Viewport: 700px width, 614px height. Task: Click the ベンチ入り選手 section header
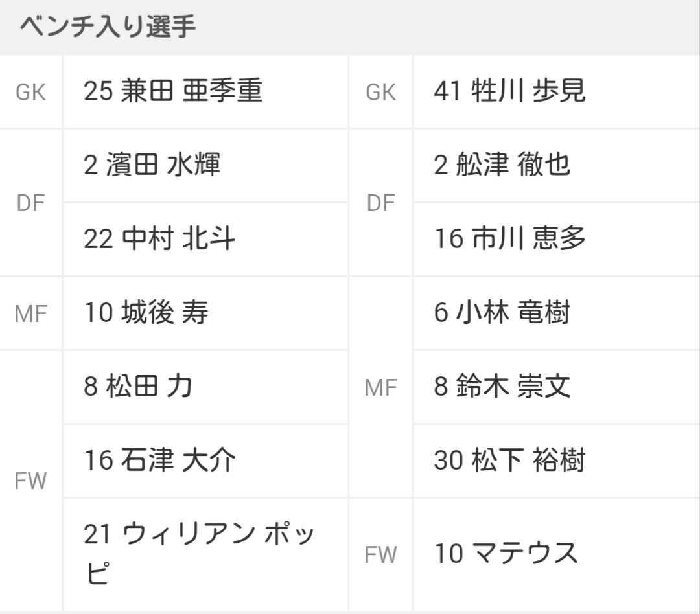pos(108,27)
